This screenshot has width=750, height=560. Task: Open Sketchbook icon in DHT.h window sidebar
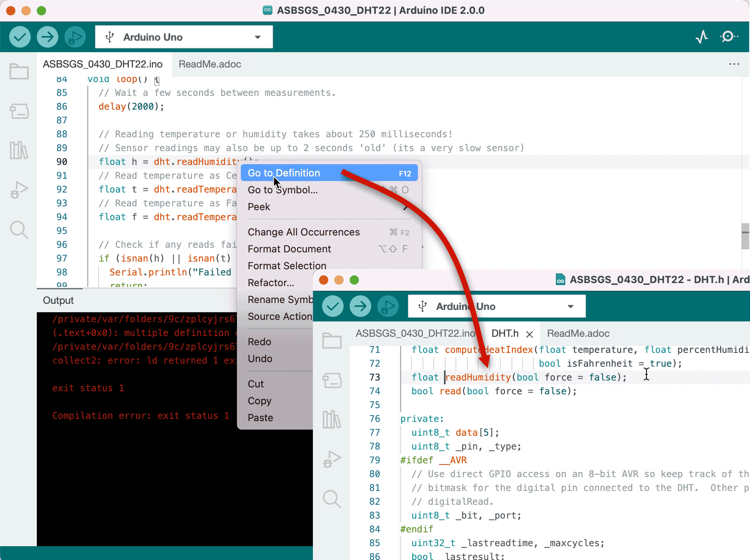[332, 341]
